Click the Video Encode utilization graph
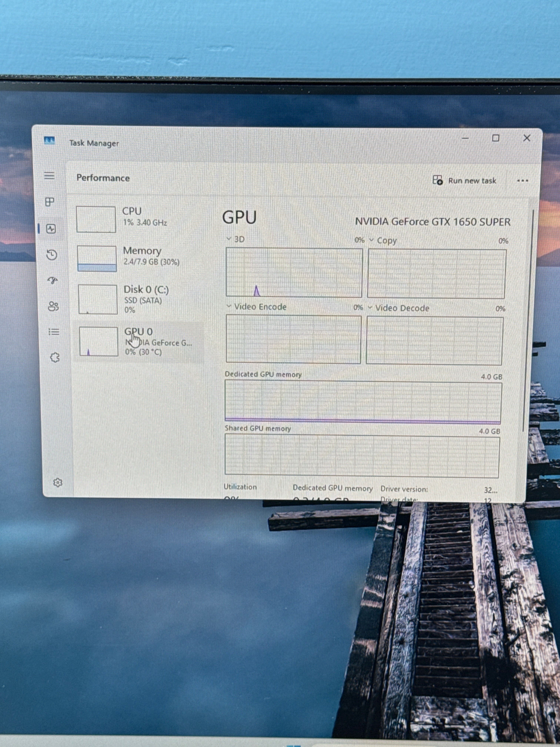 [x=293, y=339]
